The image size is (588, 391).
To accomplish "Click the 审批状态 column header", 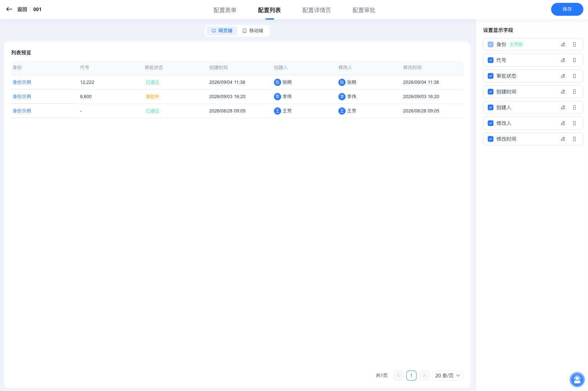I will click(154, 67).
